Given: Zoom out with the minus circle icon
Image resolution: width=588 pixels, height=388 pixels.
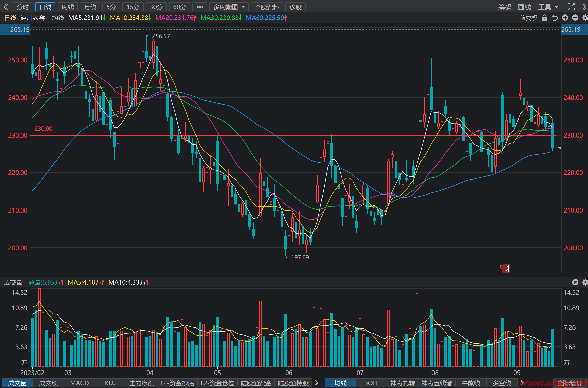Looking at the screenshot, I should (x=575, y=18).
